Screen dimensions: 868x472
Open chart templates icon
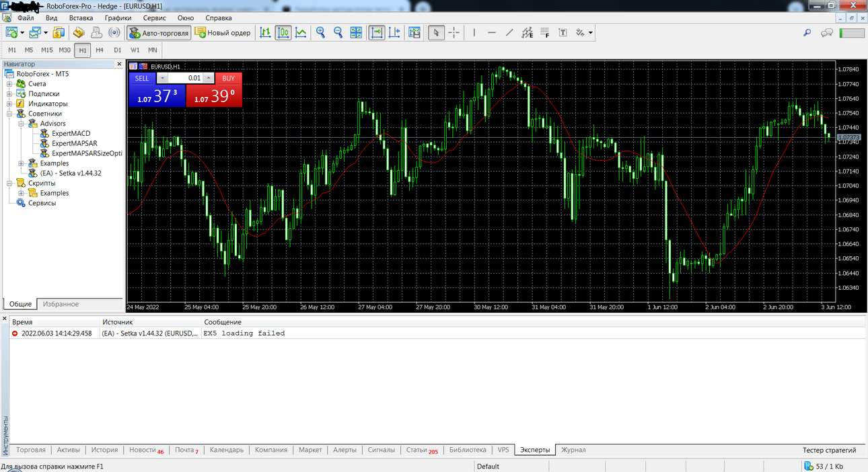pos(414,32)
